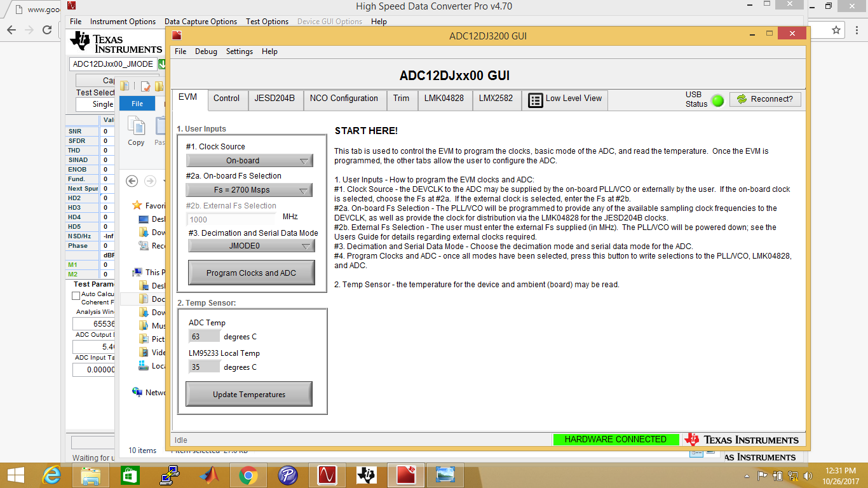
Task: Click the speaker volume tray icon
Action: coord(808,475)
